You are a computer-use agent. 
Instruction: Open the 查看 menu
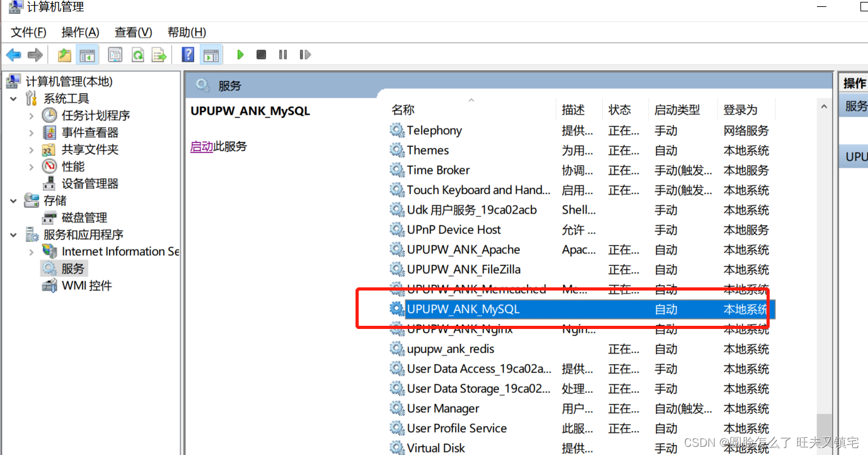132,32
